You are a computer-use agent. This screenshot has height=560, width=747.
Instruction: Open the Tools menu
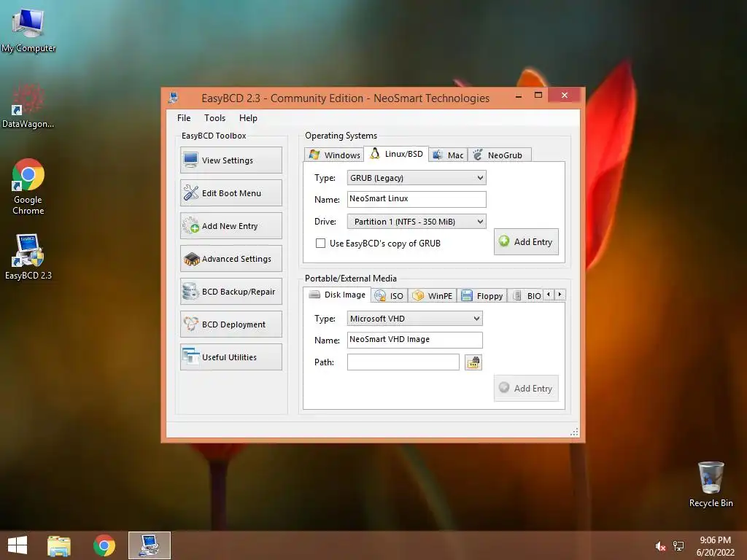point(215,118)
